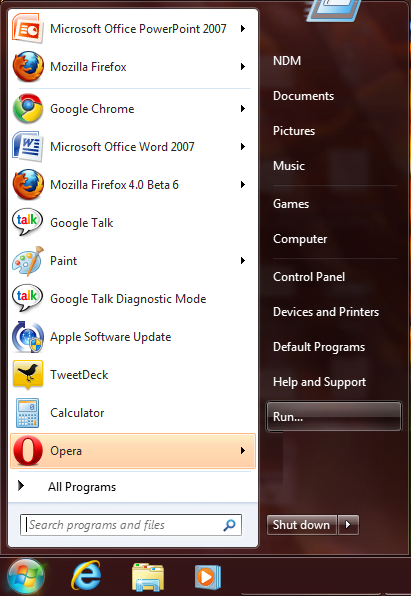Expand the Google Chrome jump list arrow
The height and width of the screenshot is (597, 411).
click(x=243, y=109)
